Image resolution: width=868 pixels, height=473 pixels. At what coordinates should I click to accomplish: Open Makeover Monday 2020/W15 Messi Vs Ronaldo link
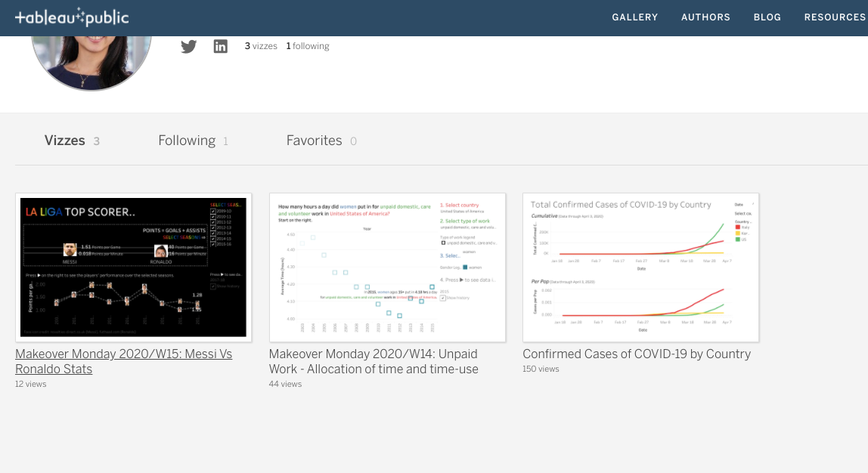pos(123,361)
